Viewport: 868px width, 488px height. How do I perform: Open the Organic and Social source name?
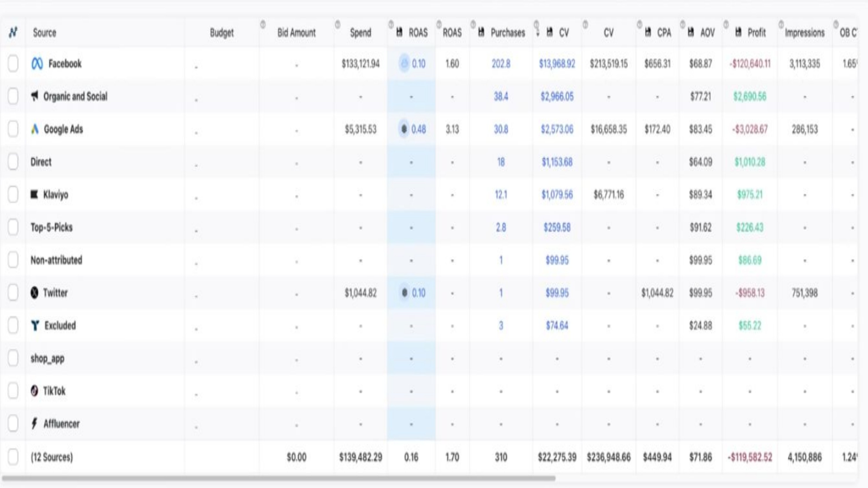tap(76, 96)
